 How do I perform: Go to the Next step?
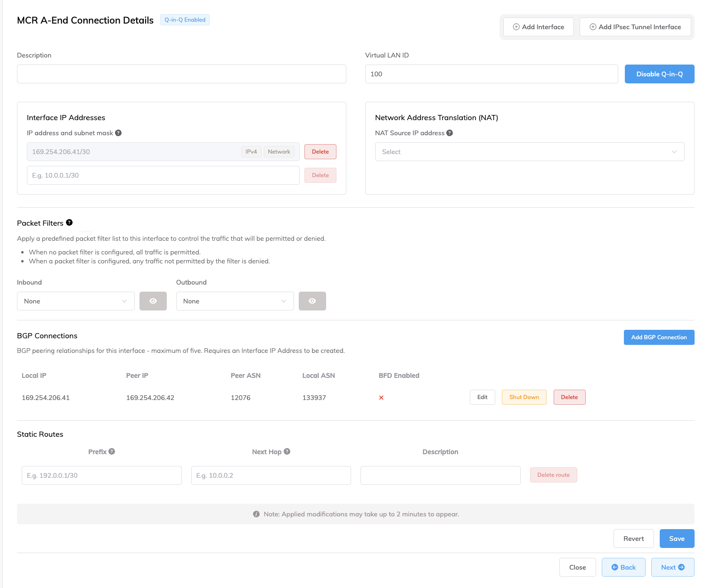[672, 567]
